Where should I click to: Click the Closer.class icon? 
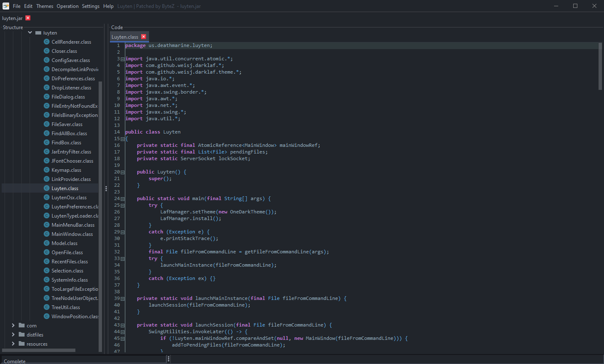point(47,51)
